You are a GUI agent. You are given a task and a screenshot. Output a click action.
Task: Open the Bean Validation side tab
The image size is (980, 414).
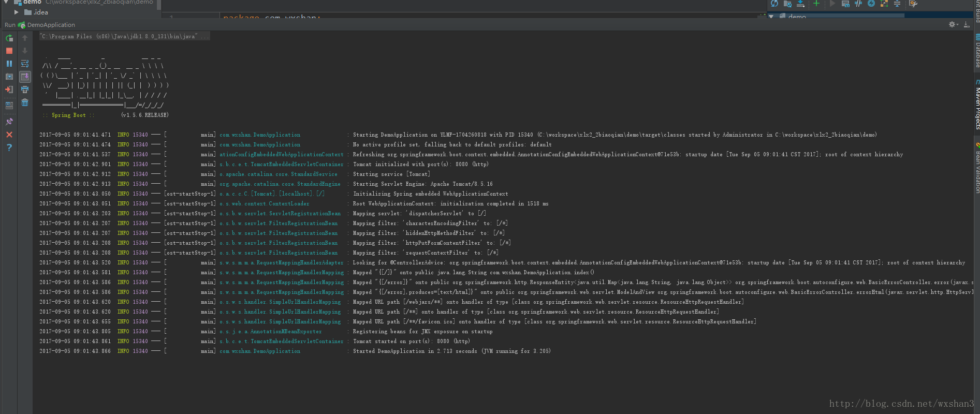click(x=977, y=168)
